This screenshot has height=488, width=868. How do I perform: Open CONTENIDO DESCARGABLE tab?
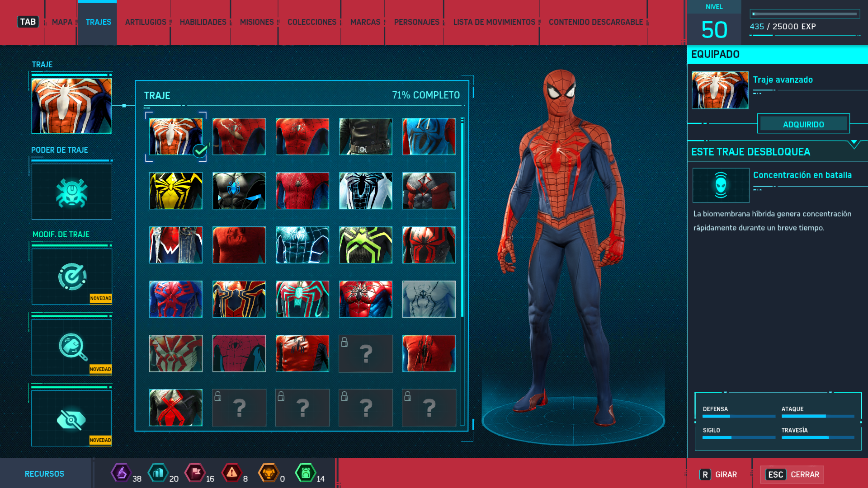coord(596,22)
